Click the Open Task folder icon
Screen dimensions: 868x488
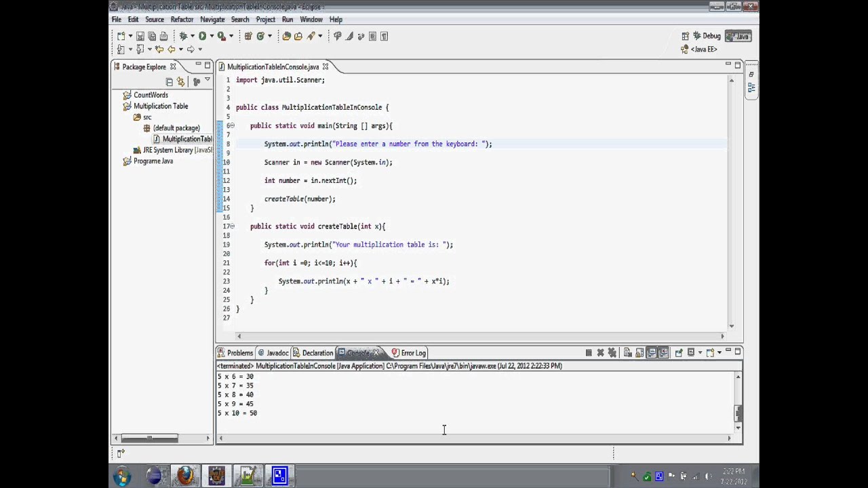tap(298, 36)
